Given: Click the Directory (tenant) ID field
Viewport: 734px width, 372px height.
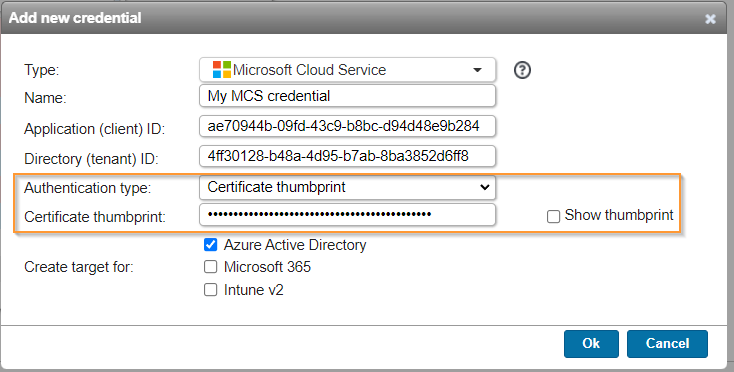Looking at the screenshot, I should pos(347,156).
